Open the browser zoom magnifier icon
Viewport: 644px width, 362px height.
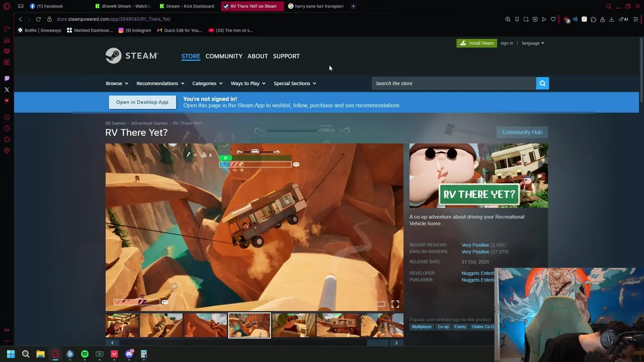pyautogui.click(x=508, y=19)
